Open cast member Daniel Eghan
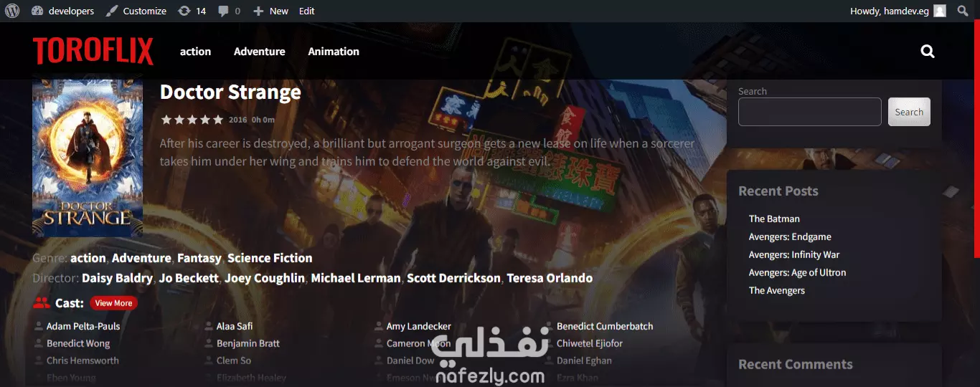This screenshot has width=980, height=387. (584, 360)
